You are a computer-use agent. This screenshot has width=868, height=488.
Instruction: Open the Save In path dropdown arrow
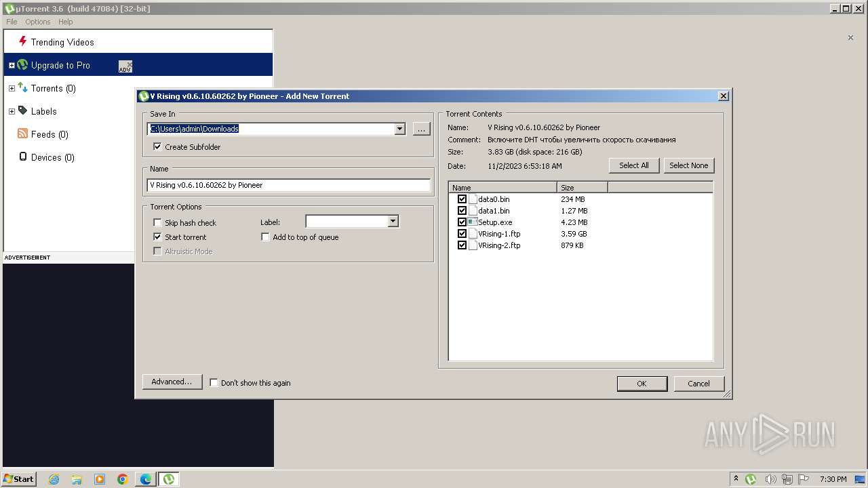399,129
